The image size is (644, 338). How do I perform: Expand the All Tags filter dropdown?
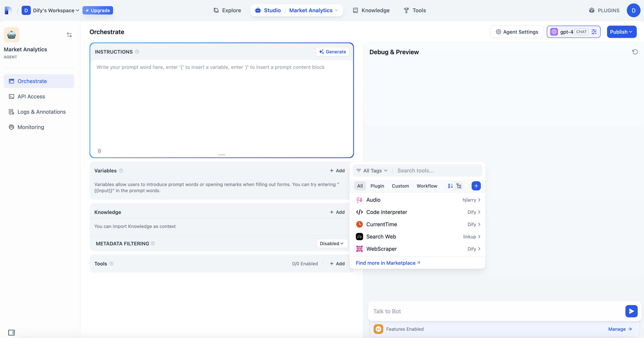point(372,171)
